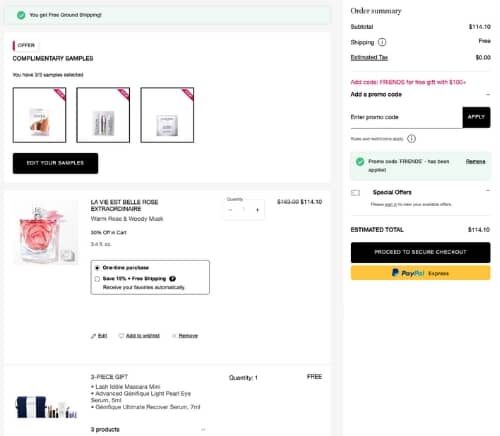Click the heart Add to wishlist icon
The height and width of the screenshot is (436, 500).
121,336
